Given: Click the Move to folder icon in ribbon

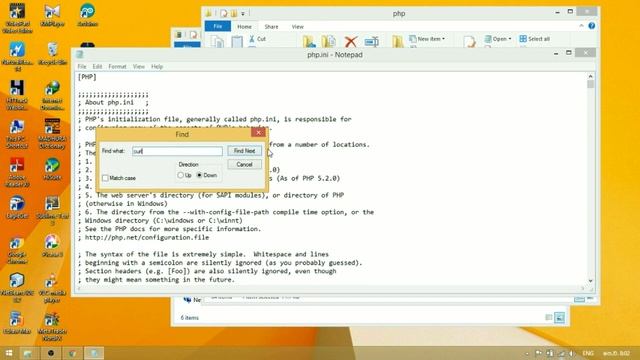Looking at the screenshot, I should tap(309, 41).
